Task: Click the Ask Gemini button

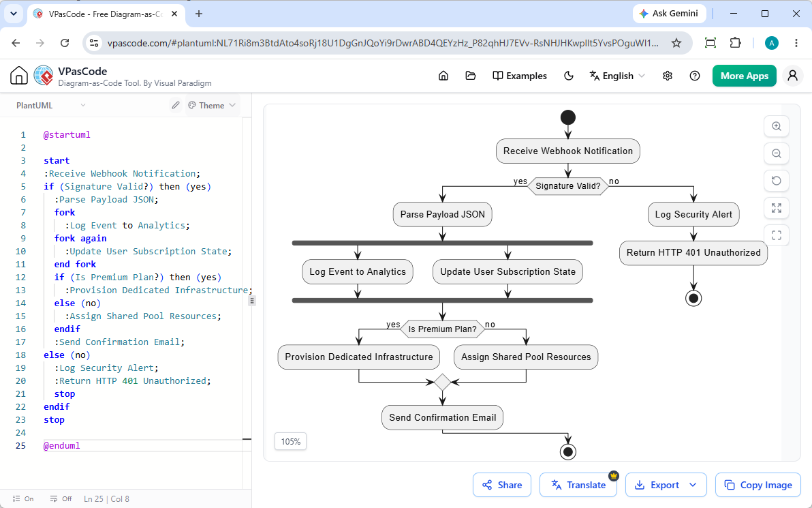Action: [668, 14]
